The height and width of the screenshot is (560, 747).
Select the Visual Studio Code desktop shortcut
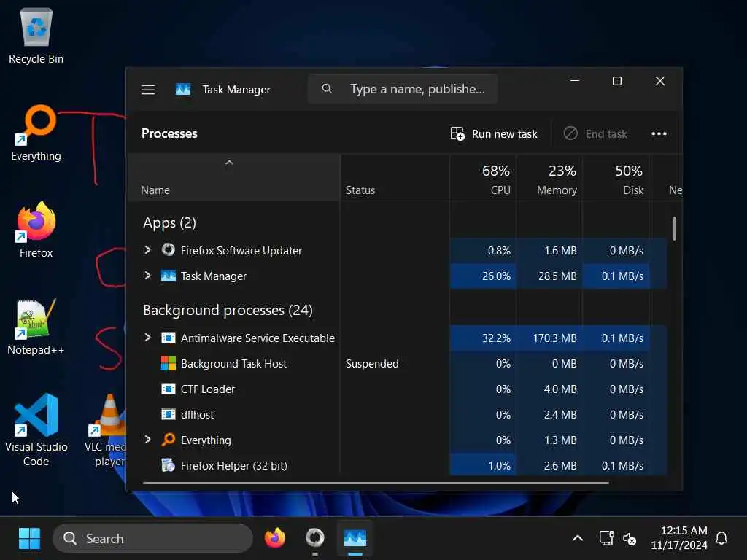point(36,430)
